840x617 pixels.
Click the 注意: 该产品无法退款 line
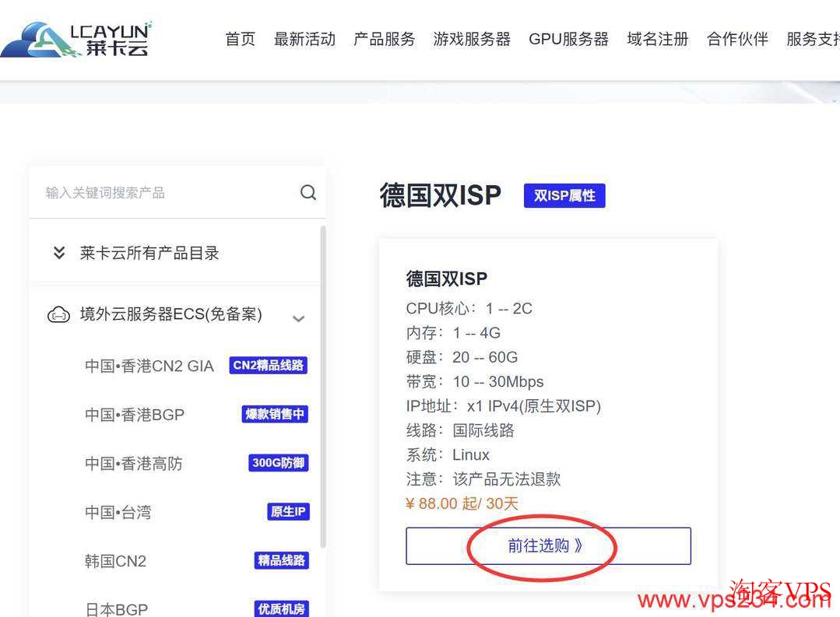[483, 479]
